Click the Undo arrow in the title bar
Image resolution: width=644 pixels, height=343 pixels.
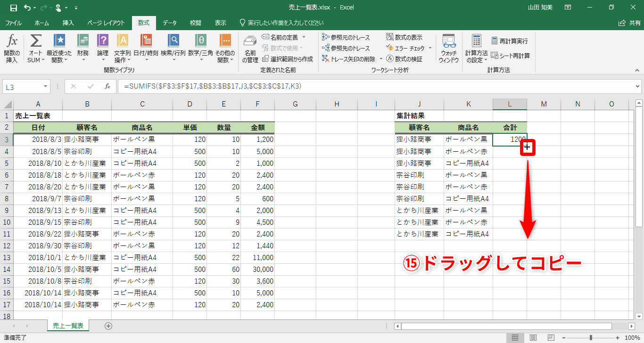(27, 8)
